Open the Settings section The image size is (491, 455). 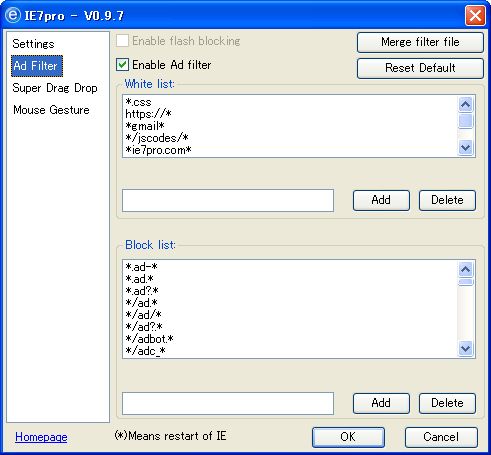pyautogui.click(x=33, y=44)
